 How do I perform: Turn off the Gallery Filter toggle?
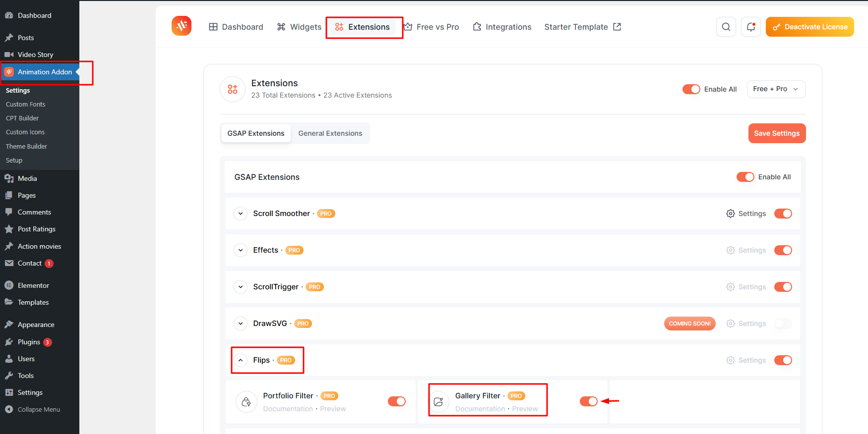(589, 401)
